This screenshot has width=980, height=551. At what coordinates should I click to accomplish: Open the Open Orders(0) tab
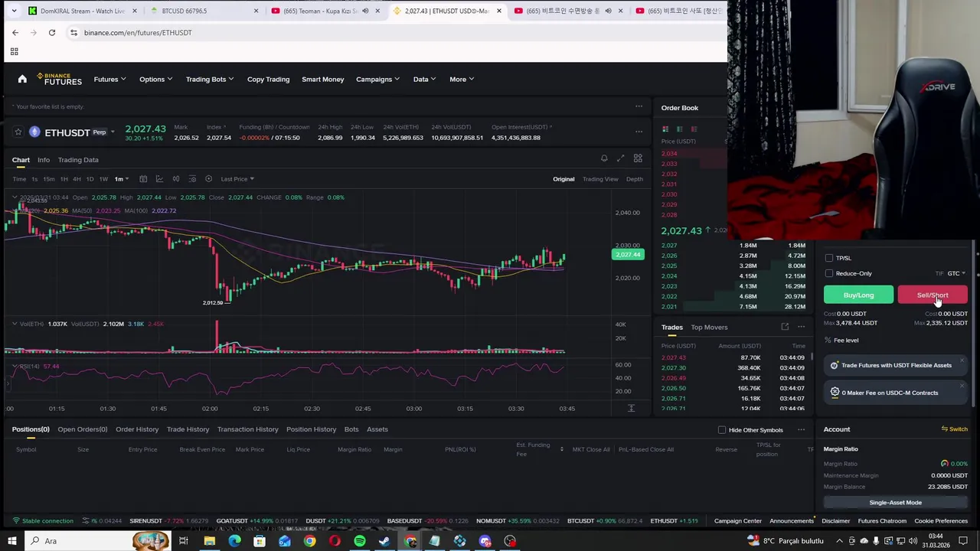pyautogui.click(x=83, y=429)
